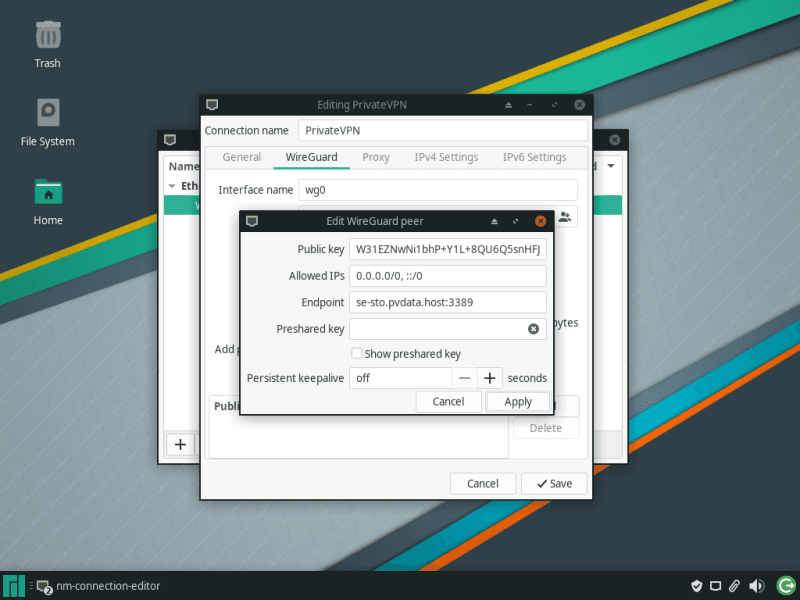Click the shield security tray icon
The image size is (800, 600).
tap(697, 586)
